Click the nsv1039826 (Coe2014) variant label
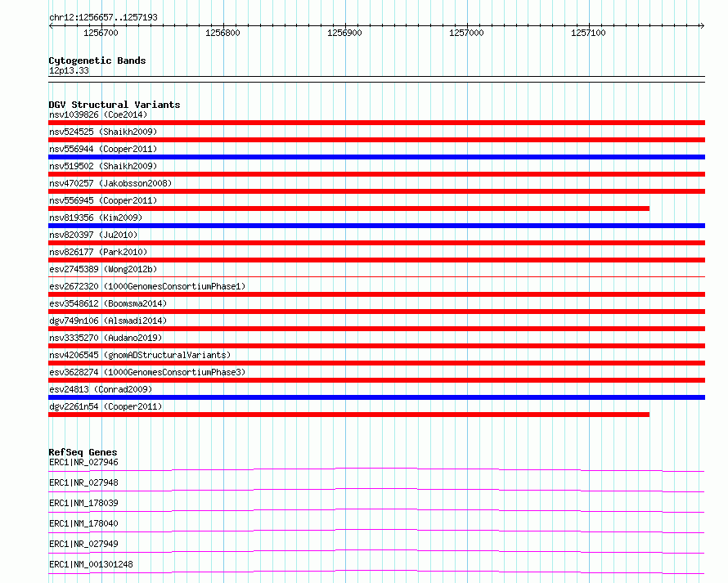Screen dimensions: 728x583 coord(98,114)
